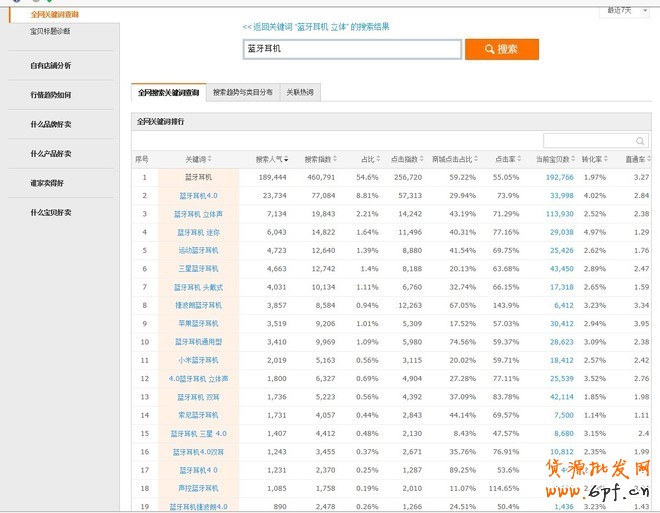Click item count link 192,766
This screenshot has width=660, height=513.
click(559, 177)
